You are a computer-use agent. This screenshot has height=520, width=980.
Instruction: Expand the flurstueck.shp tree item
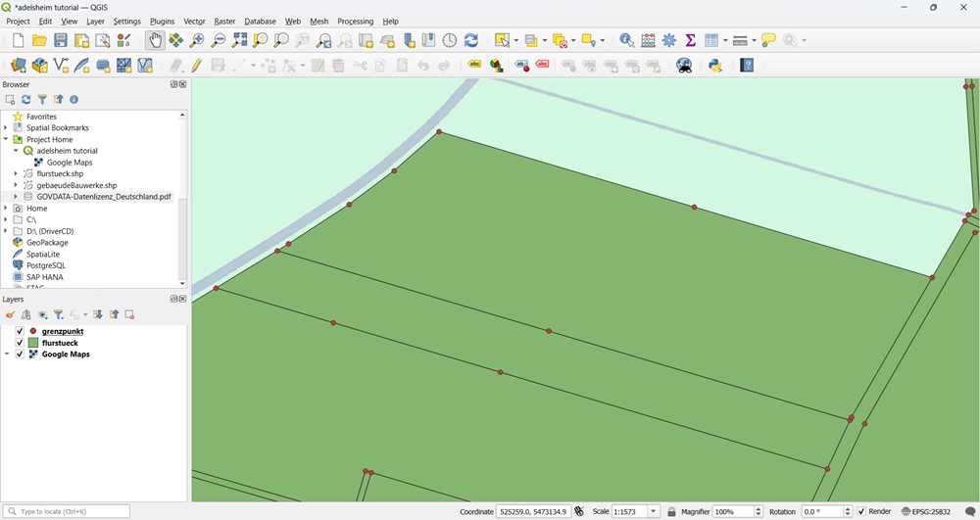point(16,174)
